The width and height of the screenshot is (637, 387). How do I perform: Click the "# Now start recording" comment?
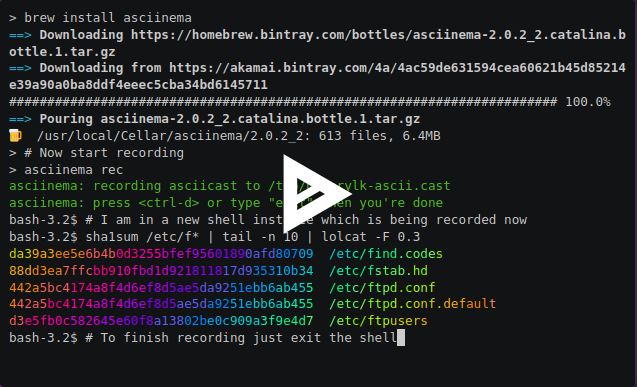(x=104, y=153)
